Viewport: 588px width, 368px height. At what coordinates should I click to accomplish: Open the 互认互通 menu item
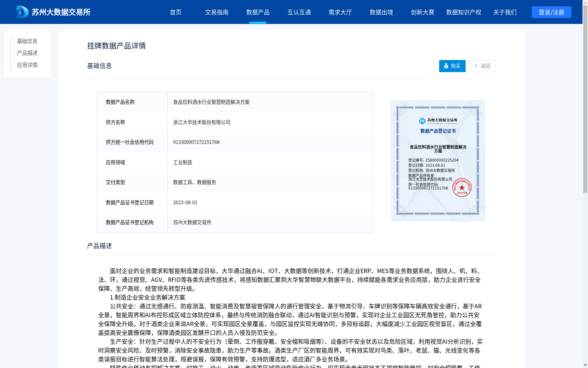point(299,12)
